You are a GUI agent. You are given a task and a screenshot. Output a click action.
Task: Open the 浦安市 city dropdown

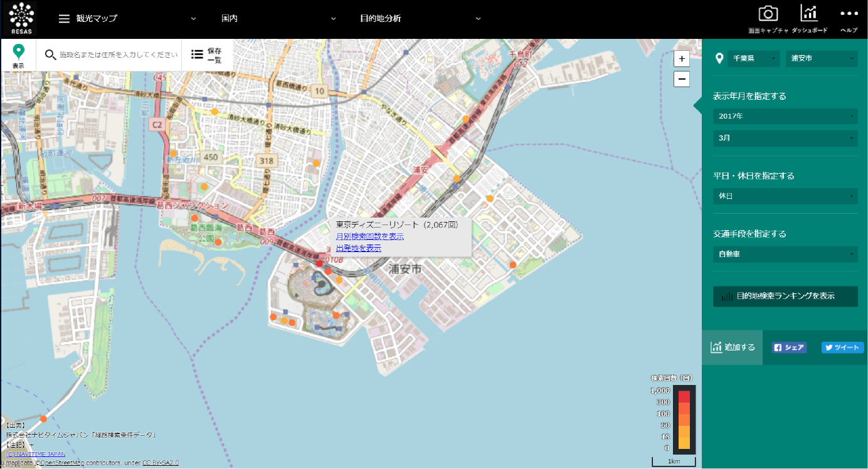point(822,58)
